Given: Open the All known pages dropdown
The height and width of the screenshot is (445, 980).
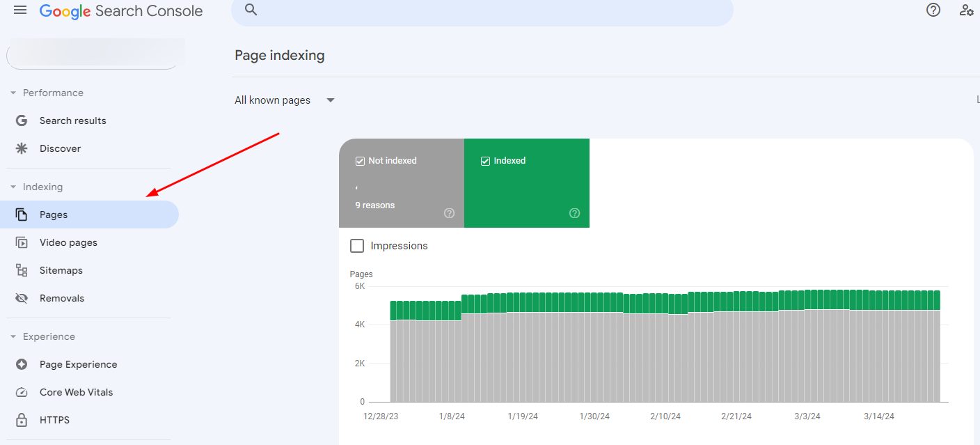Looking at the screenshot, I should [x=285, y=100].
